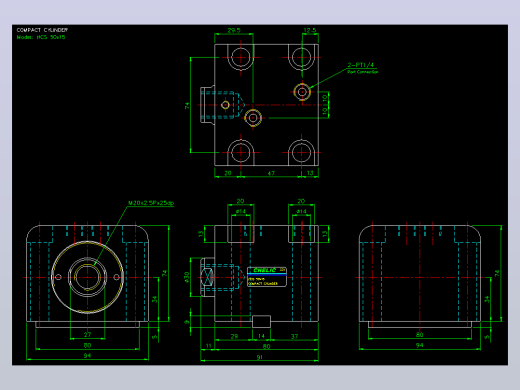The height and width of the screenshot is (390, 520).
Task: Click the 27 dimension in front view
Action: 87,334
